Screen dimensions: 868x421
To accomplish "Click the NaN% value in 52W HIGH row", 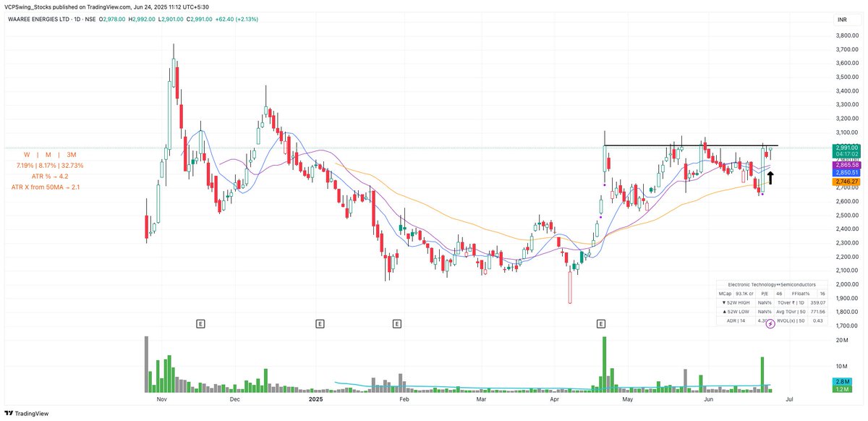I will [x=765, y=302].
